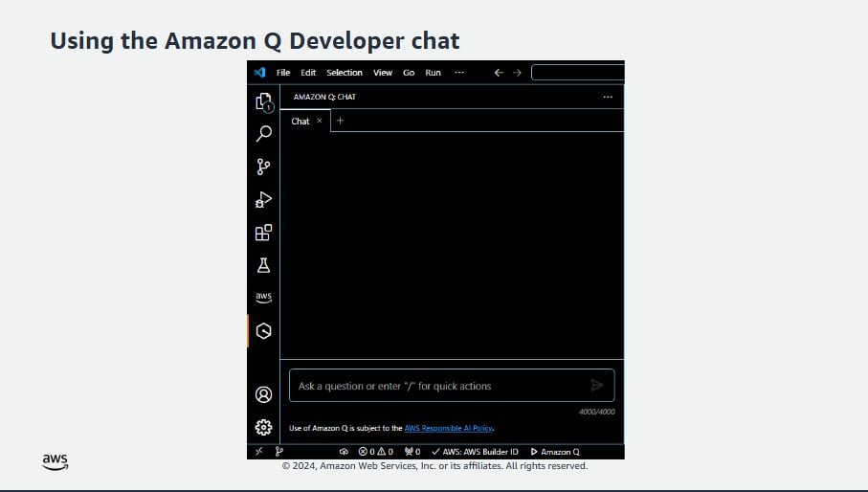
Task: Add a new chat tab with plus
Action: (340, 121)
